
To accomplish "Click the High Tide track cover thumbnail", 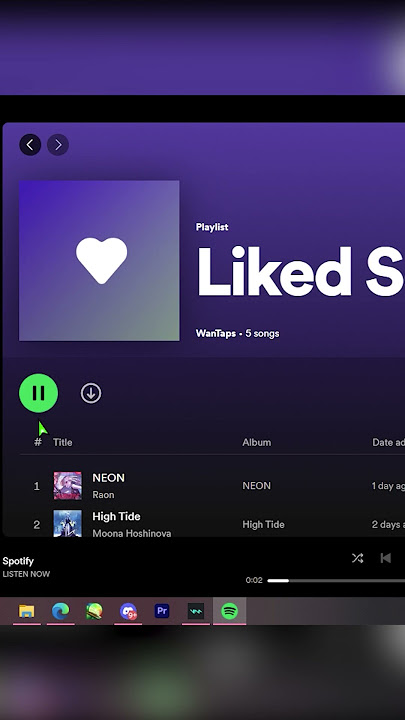I will point(68,523).
